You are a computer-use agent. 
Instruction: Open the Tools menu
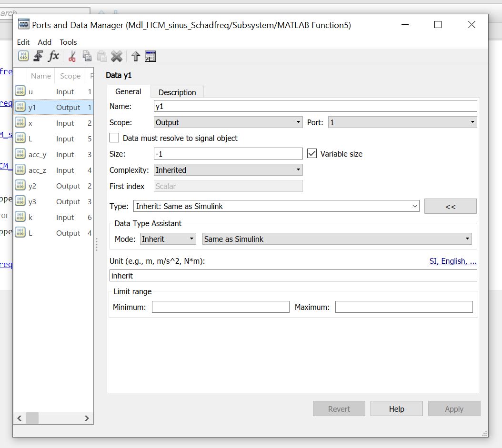(x=68, y=42)
